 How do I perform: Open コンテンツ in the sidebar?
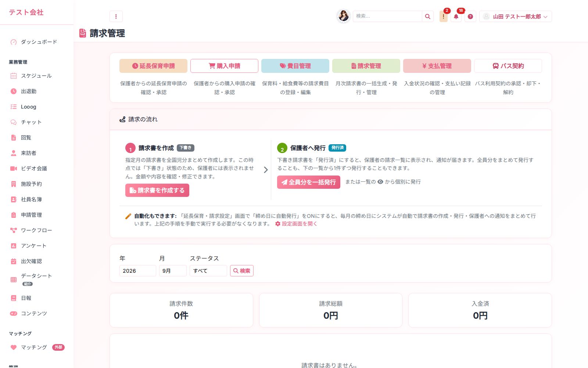(x=37, y=314)
